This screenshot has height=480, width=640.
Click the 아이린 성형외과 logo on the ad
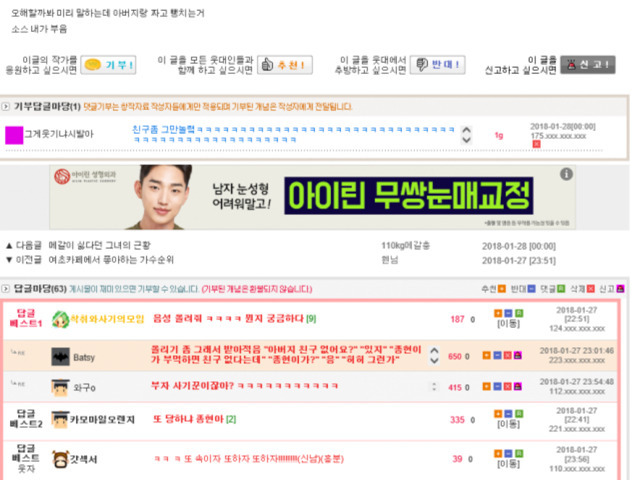click(x=85, y=177)
